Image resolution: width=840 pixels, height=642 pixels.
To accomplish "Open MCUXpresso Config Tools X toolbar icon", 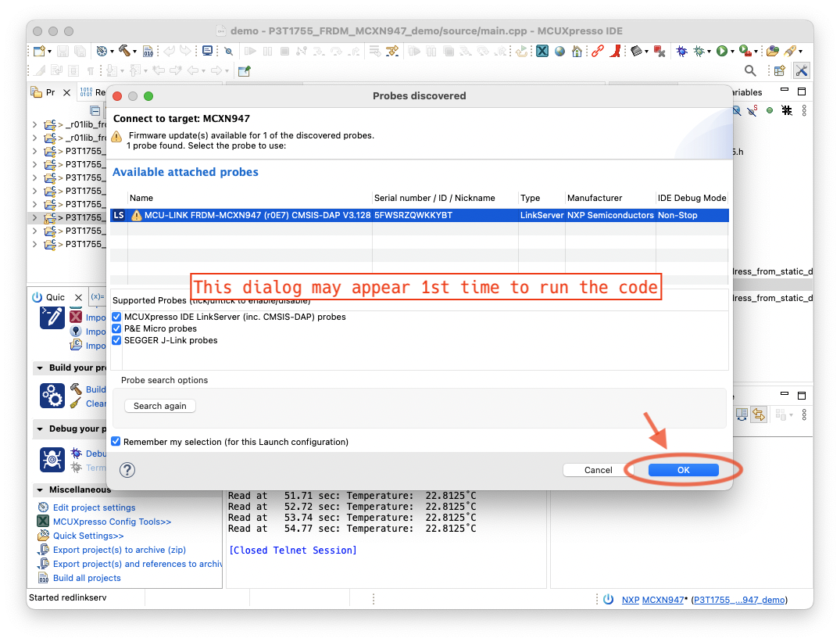I will (542, 51).
